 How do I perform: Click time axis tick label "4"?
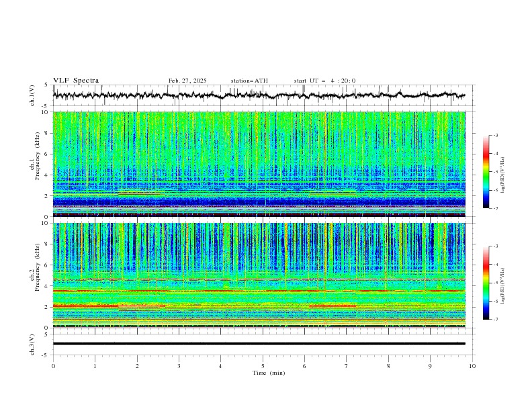click(221, 366)
